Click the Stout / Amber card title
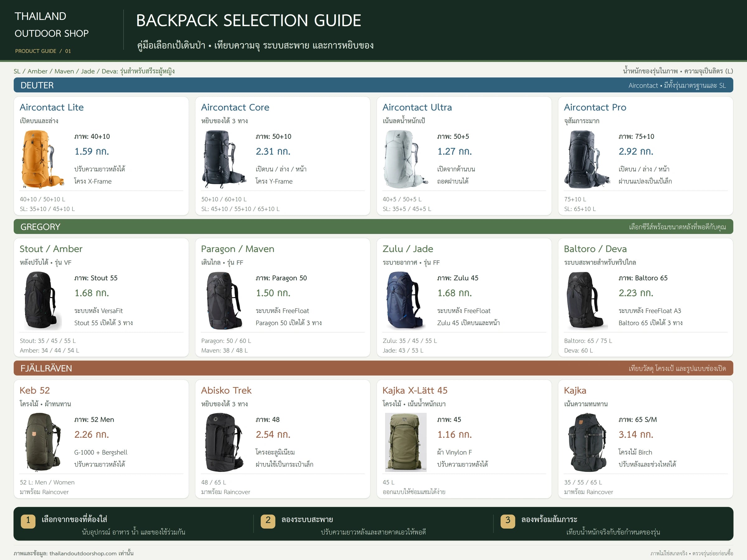The image size is (747, 560). point(51,249)
